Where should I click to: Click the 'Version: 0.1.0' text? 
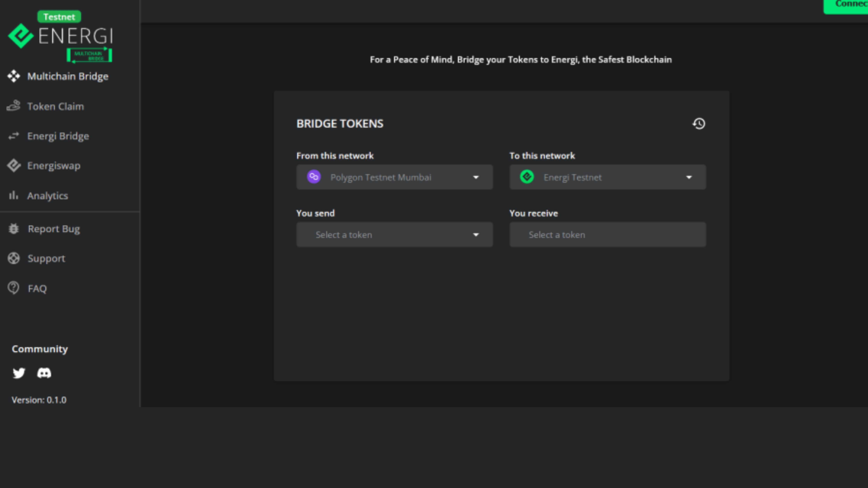(39, 400)
